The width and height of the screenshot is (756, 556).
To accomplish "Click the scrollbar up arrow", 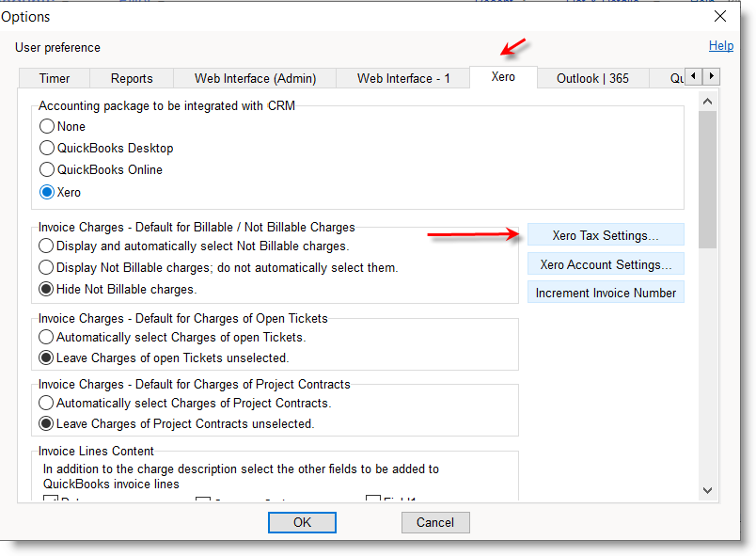I will (708, 100).
